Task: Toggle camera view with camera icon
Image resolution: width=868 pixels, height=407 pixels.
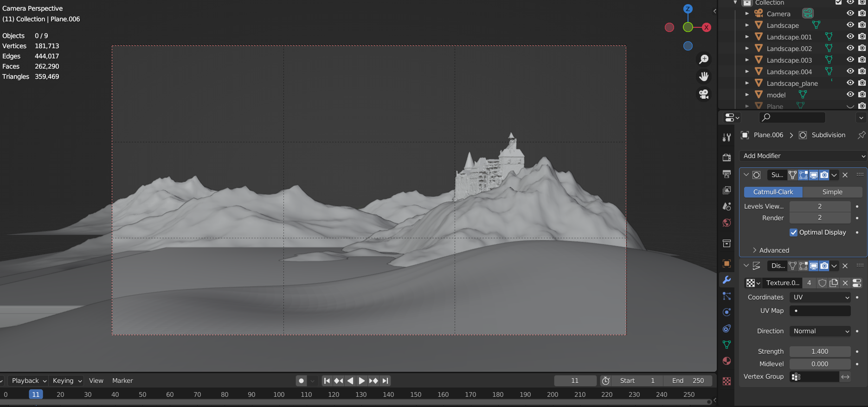Action: point(704,94)
